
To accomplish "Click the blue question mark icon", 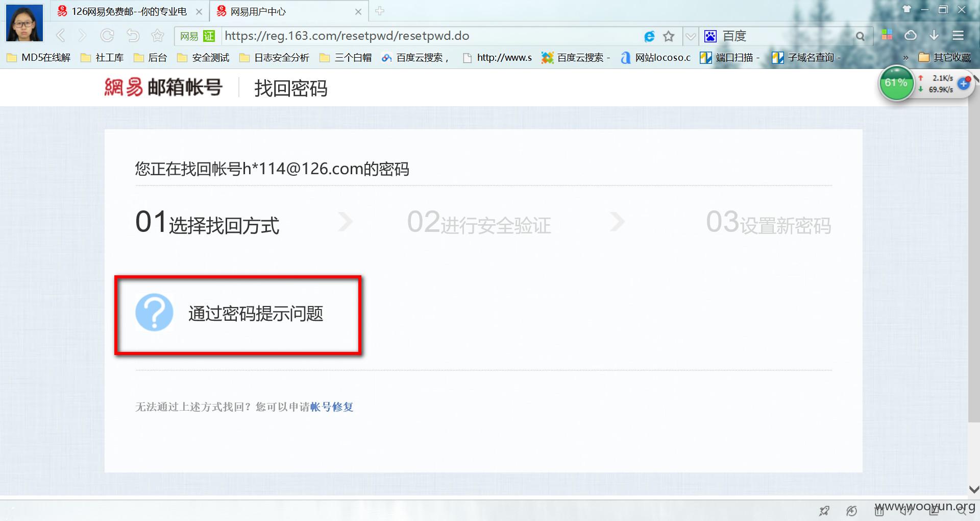I will pos(154,312).
